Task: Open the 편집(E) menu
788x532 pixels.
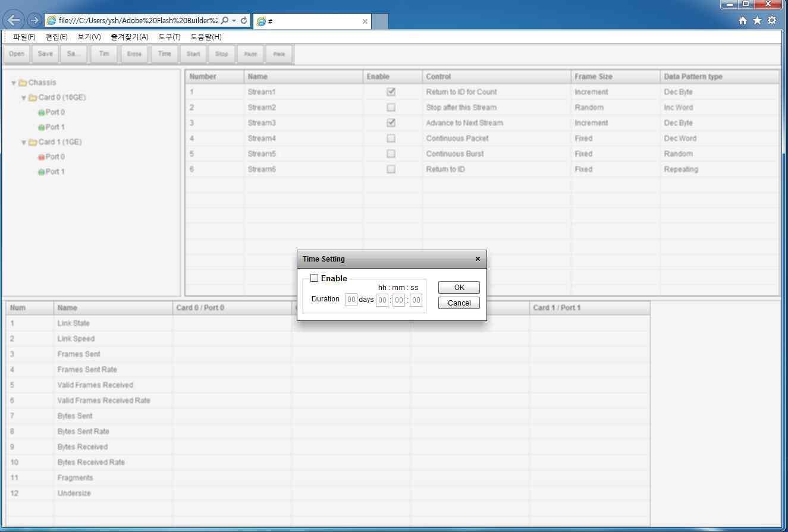Action: coord(56,37)
